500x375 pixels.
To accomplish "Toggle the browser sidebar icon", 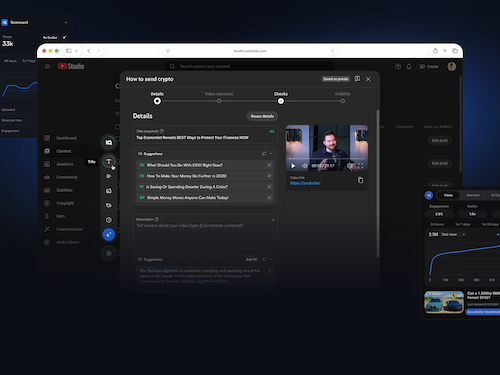I will point(69,51).
